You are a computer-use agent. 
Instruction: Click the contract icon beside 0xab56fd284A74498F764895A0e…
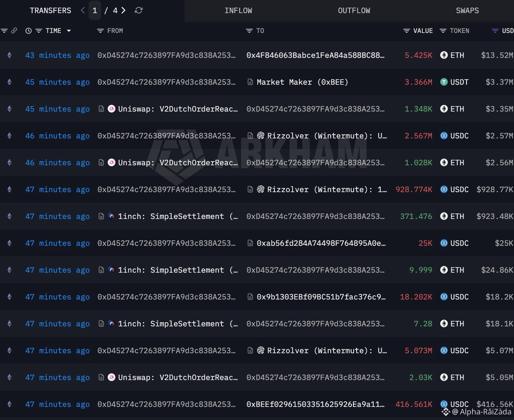click(250, 243)
